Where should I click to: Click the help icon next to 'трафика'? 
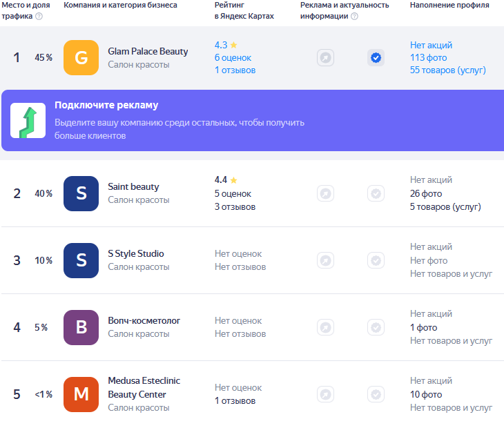click(x=39, y=17)
